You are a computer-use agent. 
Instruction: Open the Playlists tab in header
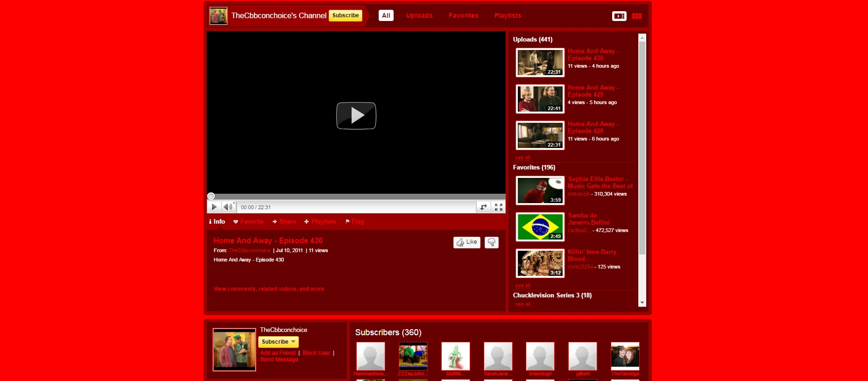tap(508, 15)
